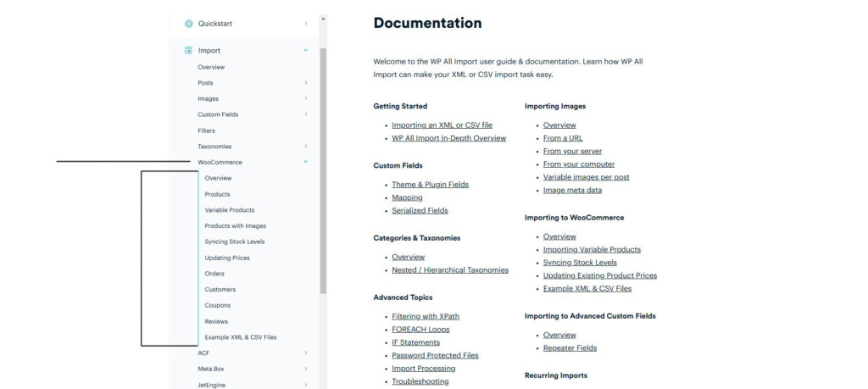The height and width of the screenshot is (389, 868).
Task: Open Updating Existing Product Prices link
Action: [x=600, y=275]
